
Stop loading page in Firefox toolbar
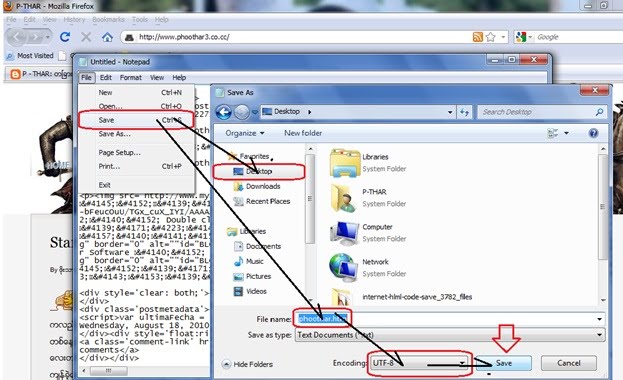point(86,37)
